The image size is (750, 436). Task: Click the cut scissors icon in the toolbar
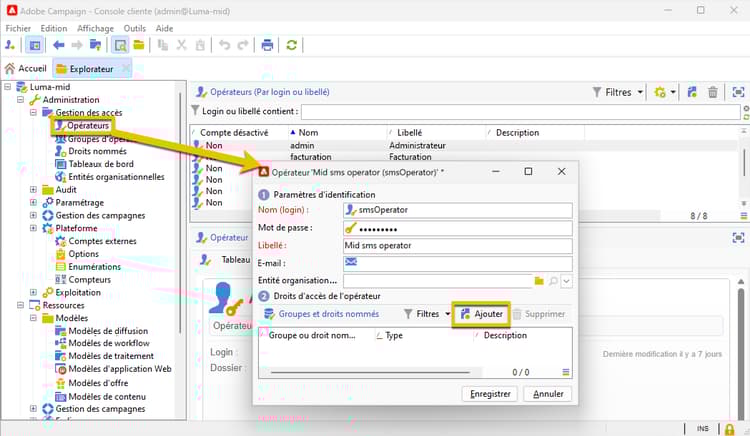coord(181,45)
